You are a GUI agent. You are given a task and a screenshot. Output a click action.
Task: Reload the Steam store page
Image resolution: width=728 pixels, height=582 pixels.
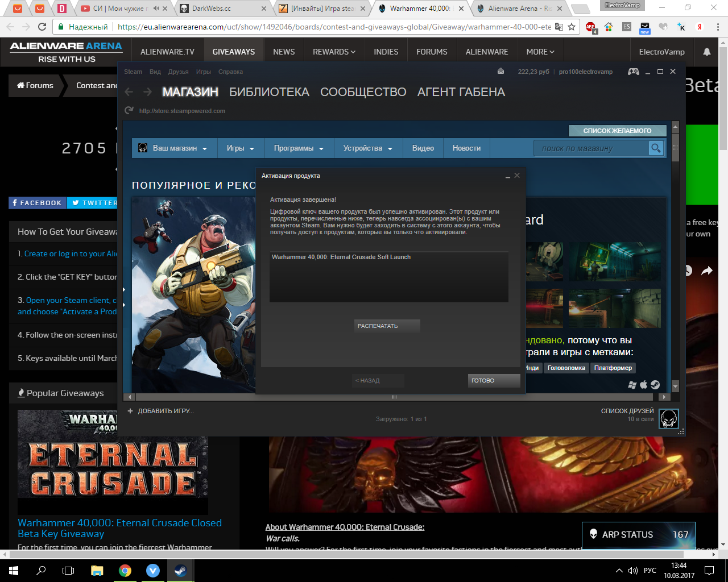pyautogui.click(x=129, y=111)
